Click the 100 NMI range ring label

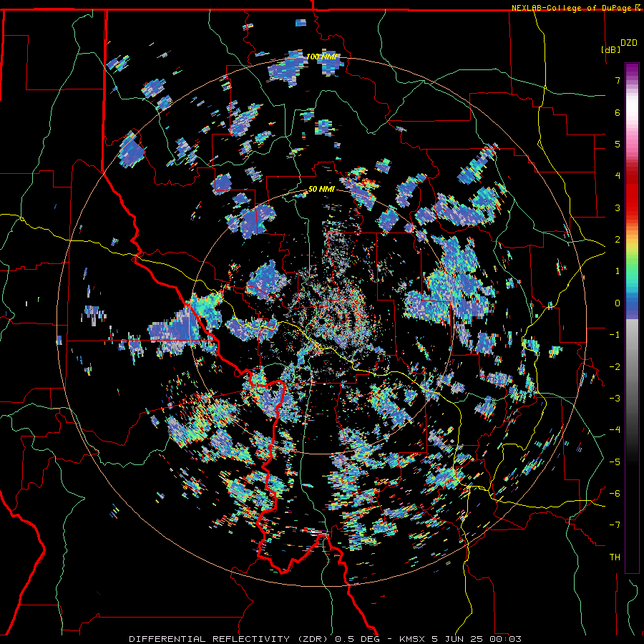(323, 57)
